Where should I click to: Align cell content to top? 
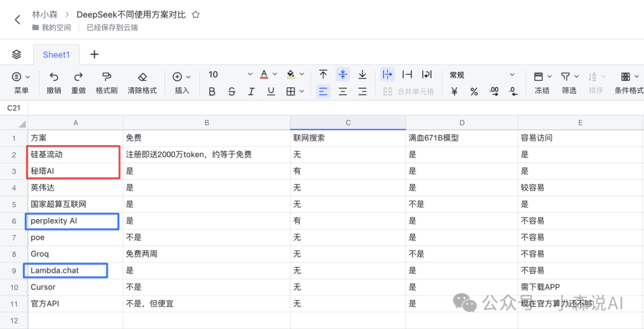(323, 75)
